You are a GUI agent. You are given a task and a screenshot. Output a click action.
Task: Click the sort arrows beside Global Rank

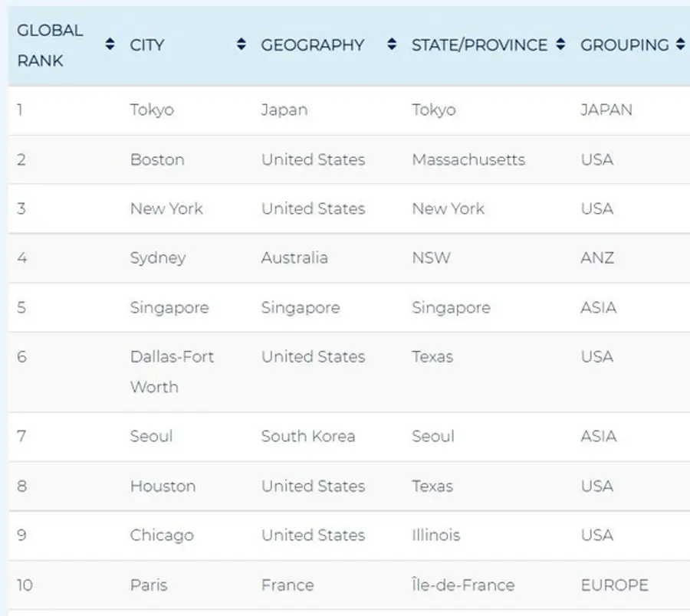(x=110, y=45)
